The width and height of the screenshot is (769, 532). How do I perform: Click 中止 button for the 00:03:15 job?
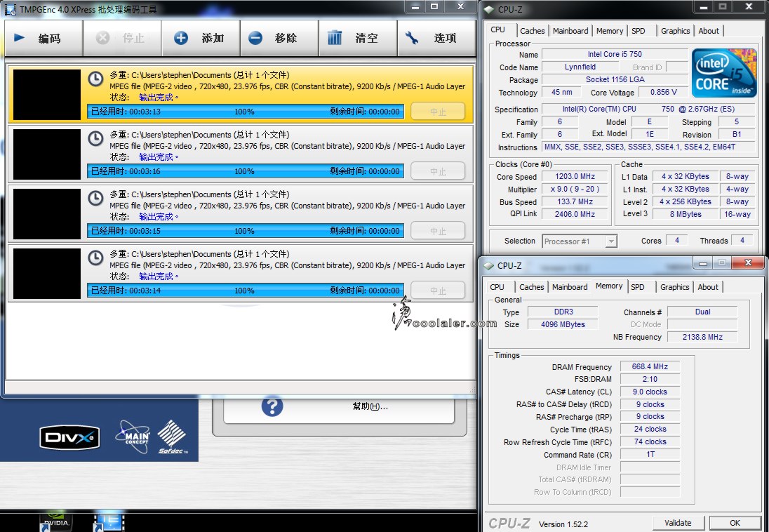438,231
